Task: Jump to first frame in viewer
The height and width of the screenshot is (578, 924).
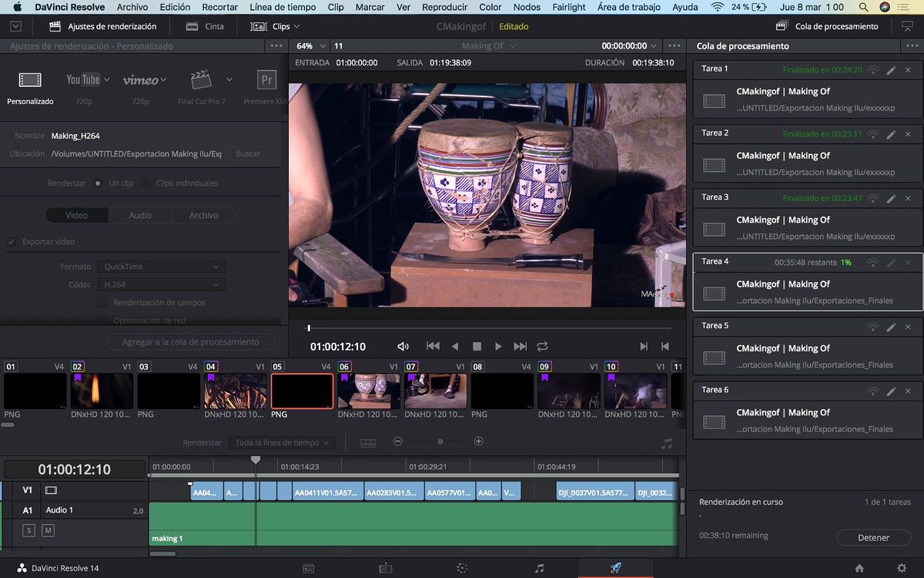Action: 433,347
